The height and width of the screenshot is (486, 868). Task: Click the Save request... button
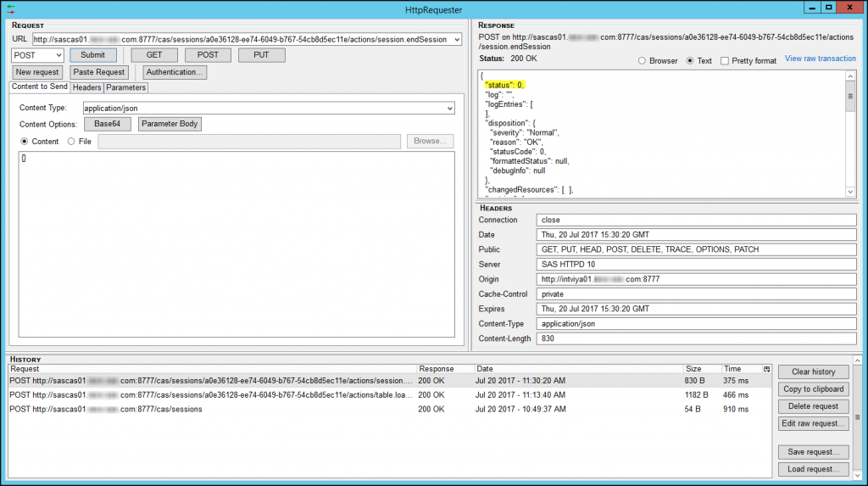(x=813, y=452)
